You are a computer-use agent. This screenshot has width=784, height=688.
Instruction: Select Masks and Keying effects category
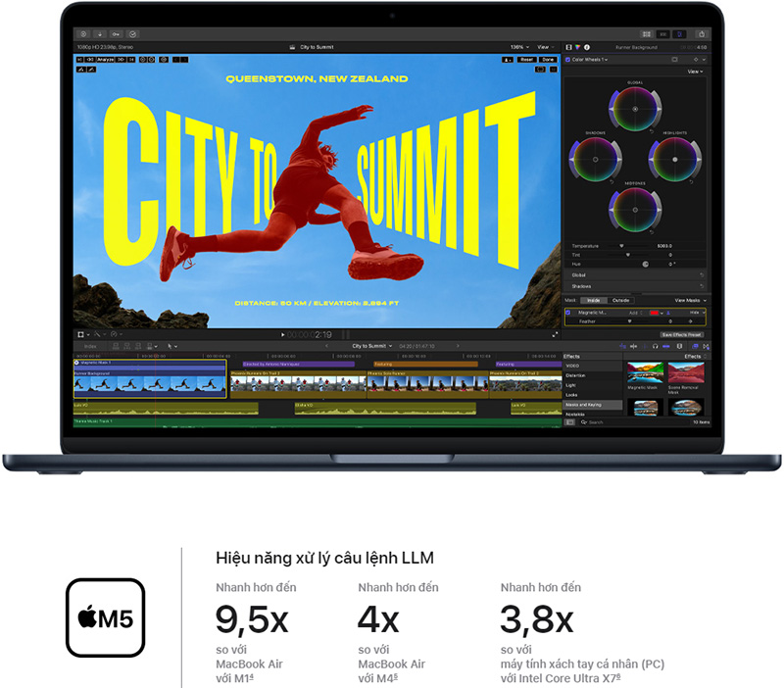click(x=585, y=404)
